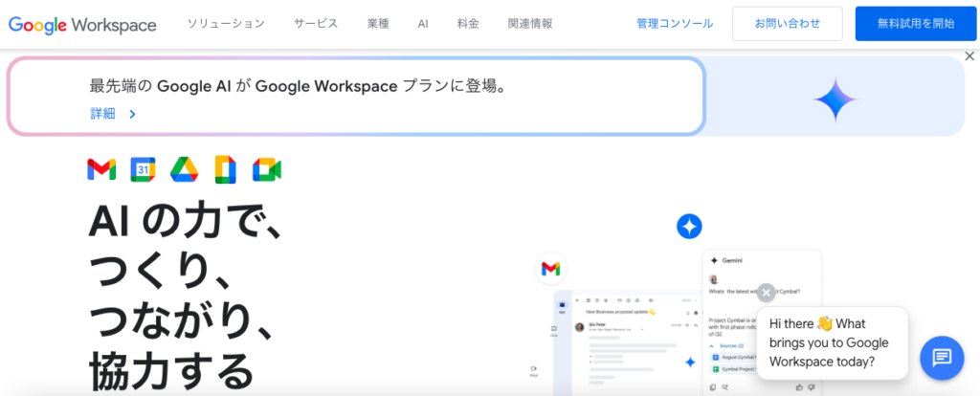Click the chevron next to 詳細
Image resolution: width=980 pixels, height=396 pixels.
132,114
